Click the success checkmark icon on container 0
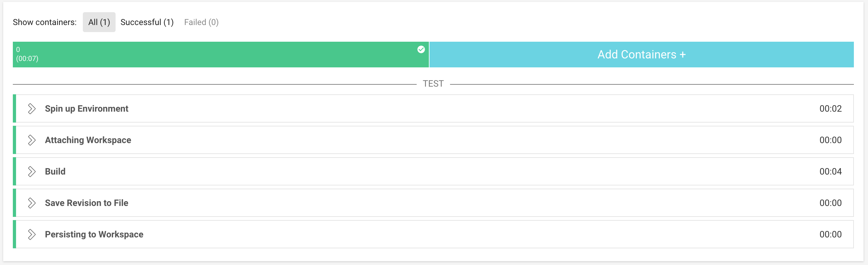This screenshot has width=868, height=265. pyautogui.click(x=421, y=49)
